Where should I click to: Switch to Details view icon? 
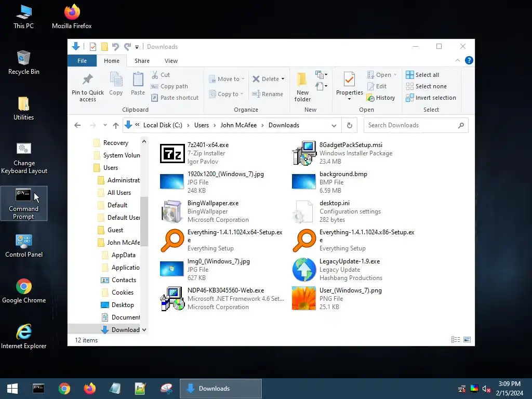455,340
